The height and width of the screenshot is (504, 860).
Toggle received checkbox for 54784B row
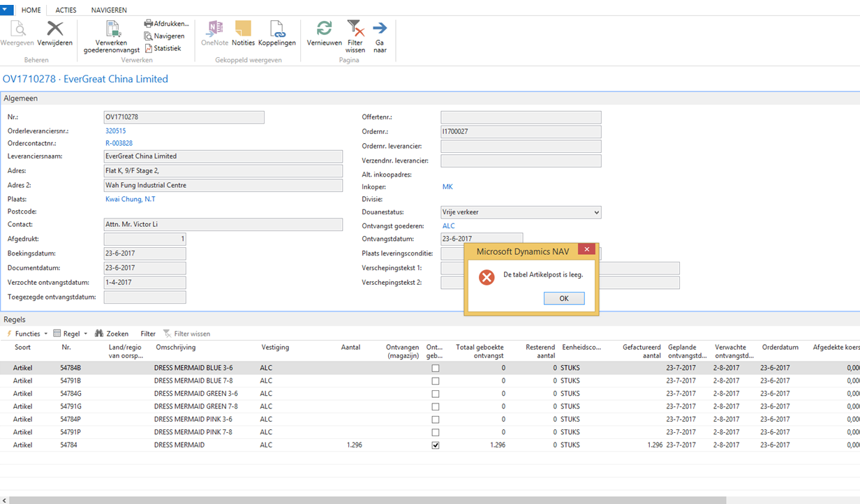[x=436, y=368]
